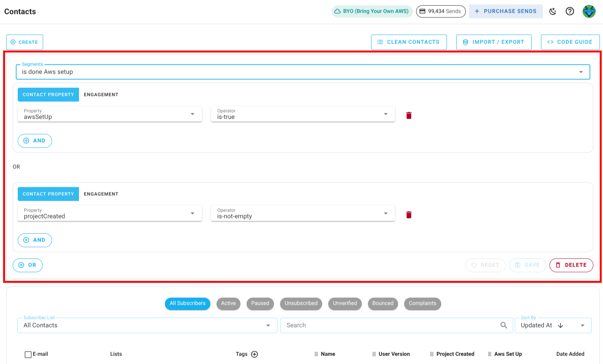Open the Segments dropdown
Viewport: 603px width, 364px height.
pyautogui.click(x=582, y=72)
